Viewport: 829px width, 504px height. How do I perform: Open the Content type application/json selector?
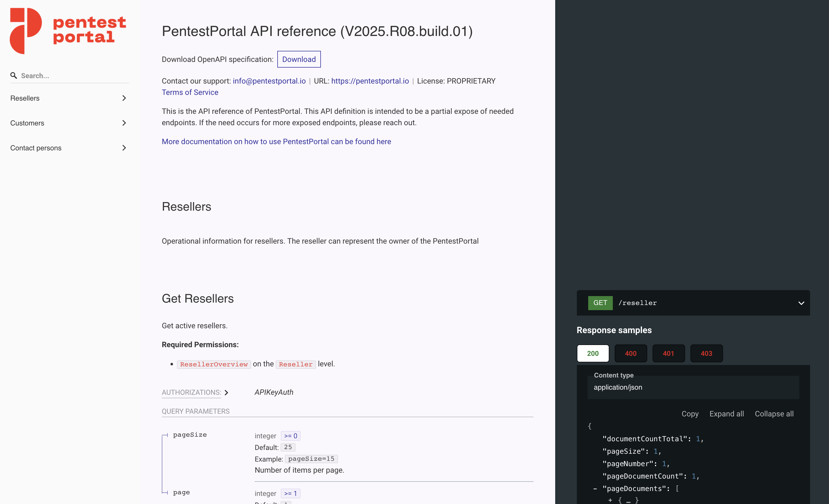click(x=693, y=387)
